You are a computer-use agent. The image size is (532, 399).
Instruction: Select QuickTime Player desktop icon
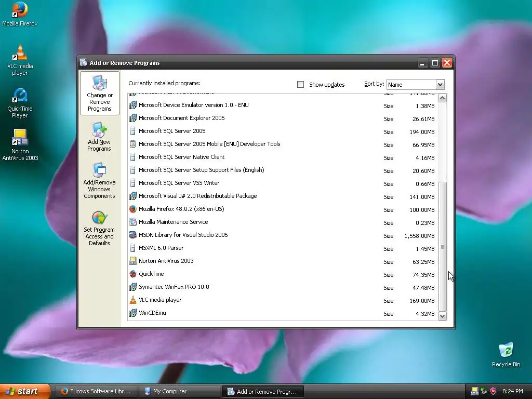point(20,103)
